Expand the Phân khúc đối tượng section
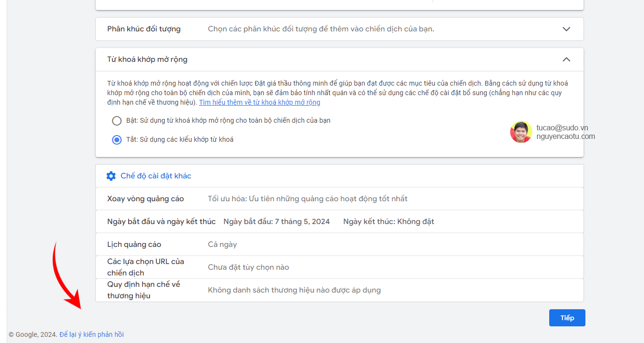 pyautogui.click(x=566, y=29)
